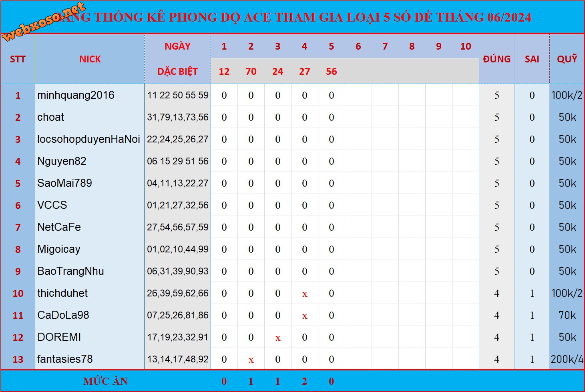Select nick BaoTrangNhu
This screenshot has height=392, width=585.
(x=70, y=271)
